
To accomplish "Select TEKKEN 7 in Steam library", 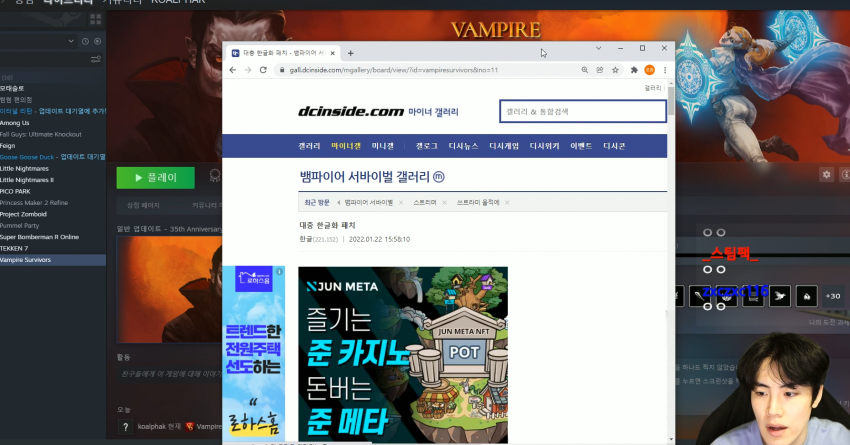I will (x=14, y=248).
